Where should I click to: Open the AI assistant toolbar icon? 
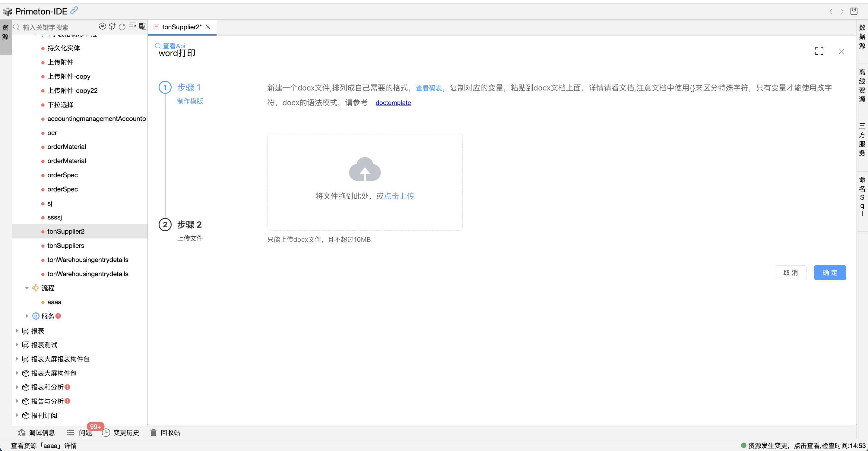pyautogui.click(x=103, y=26)
